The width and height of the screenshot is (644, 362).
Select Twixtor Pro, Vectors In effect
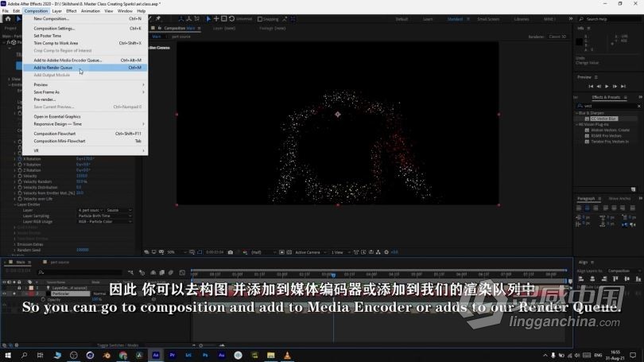tap(610, 142)
